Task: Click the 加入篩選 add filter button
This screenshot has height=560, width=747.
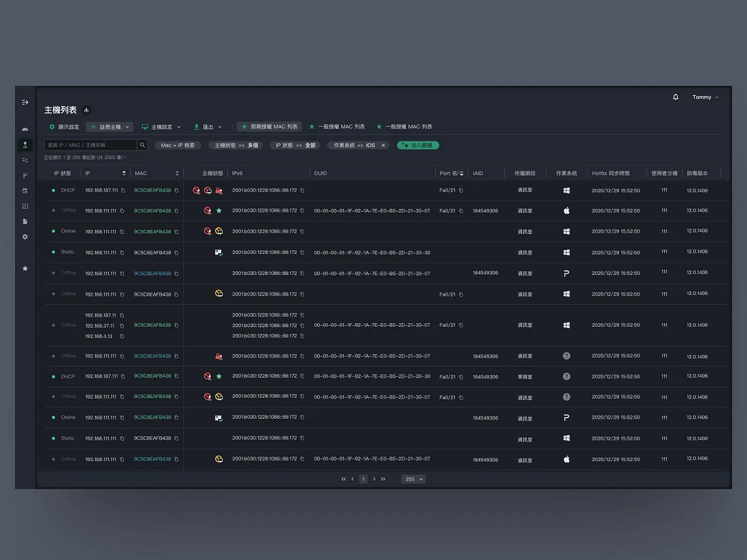Action: point(418,145)
